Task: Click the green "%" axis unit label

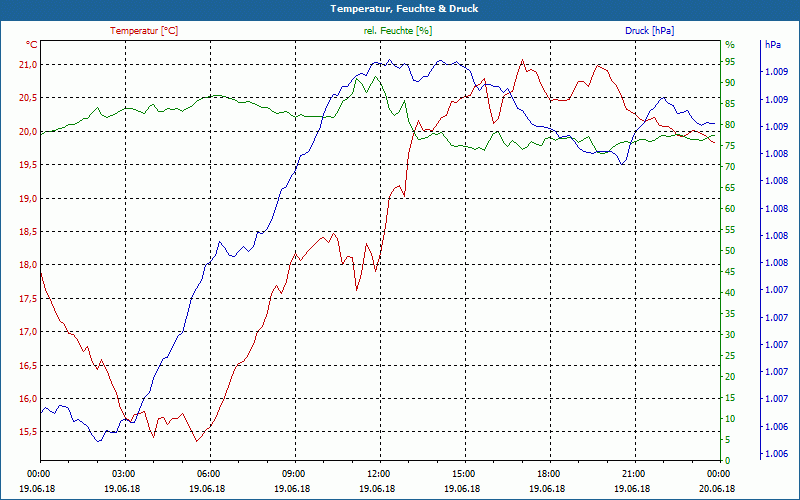Action: [730, 45]
